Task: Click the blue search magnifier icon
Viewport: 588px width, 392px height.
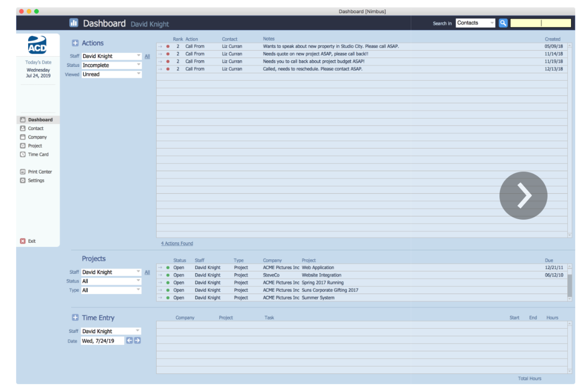Action: click(503, 23)
